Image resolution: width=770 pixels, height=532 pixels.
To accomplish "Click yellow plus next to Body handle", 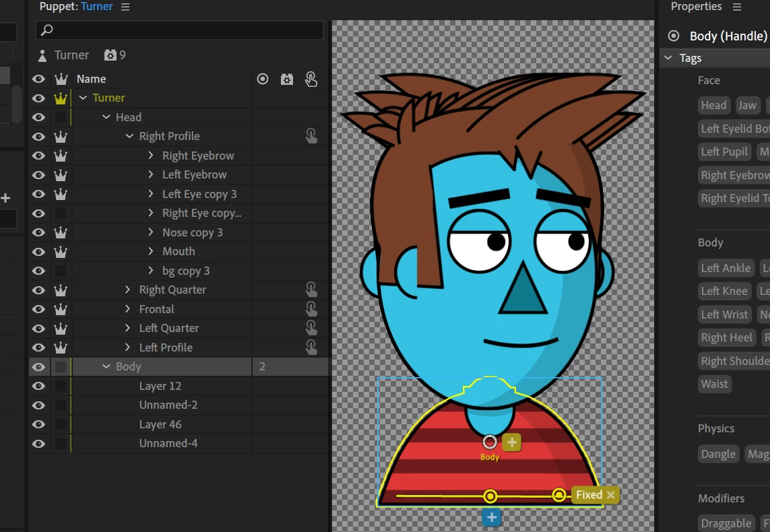I will click(512, 442).
